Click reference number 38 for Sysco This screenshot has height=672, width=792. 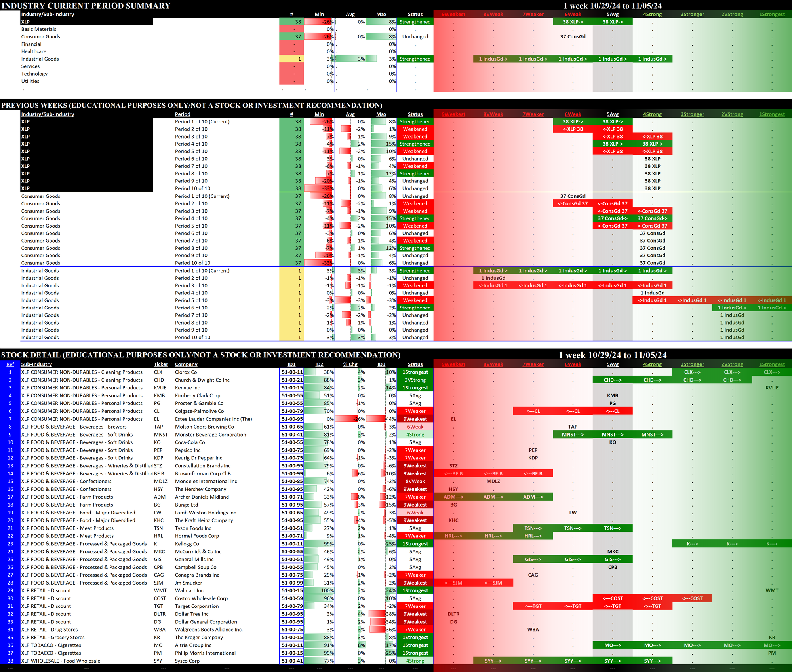point(10,661)
